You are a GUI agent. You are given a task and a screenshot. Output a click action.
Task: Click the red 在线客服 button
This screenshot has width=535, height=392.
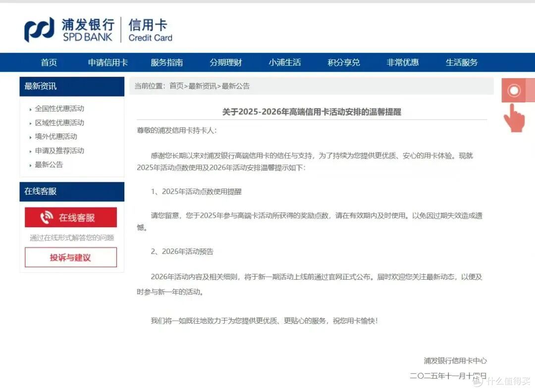point(71,217)
